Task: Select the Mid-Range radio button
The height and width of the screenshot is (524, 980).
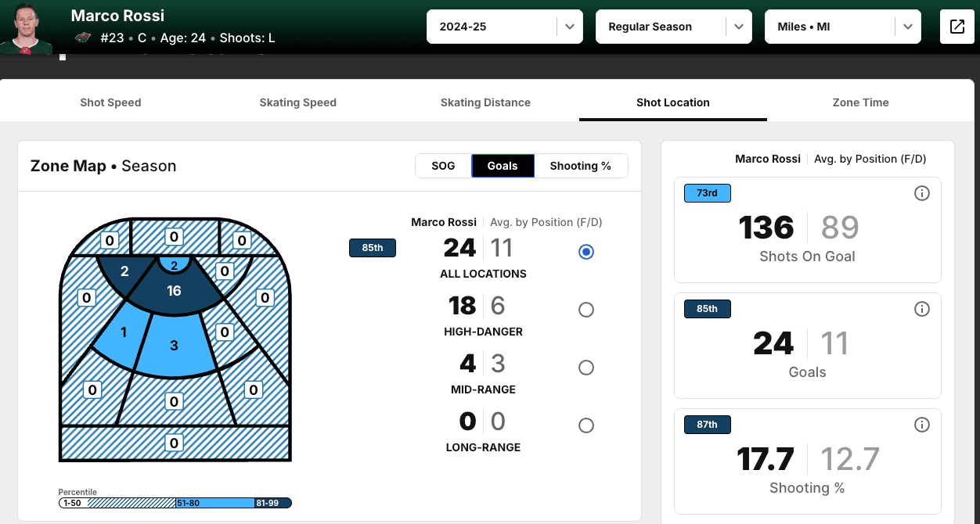Action: pyautogui.click(x=586, y=368)
